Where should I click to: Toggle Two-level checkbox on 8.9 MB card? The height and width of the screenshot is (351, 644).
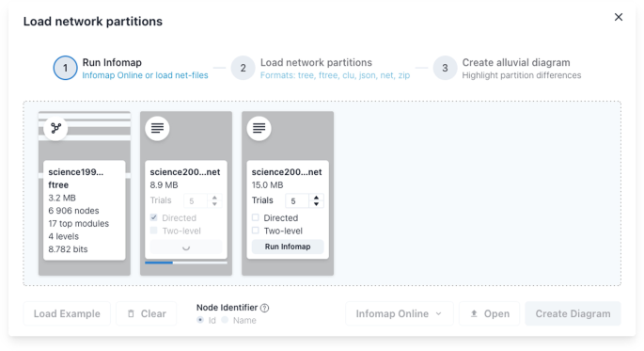pos(153,231)
